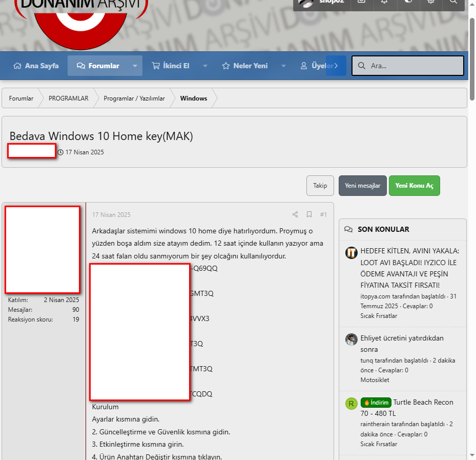Click the Forumlar chat bubbles icon
This screenshot has height=460, width=476.
[81, 66]
